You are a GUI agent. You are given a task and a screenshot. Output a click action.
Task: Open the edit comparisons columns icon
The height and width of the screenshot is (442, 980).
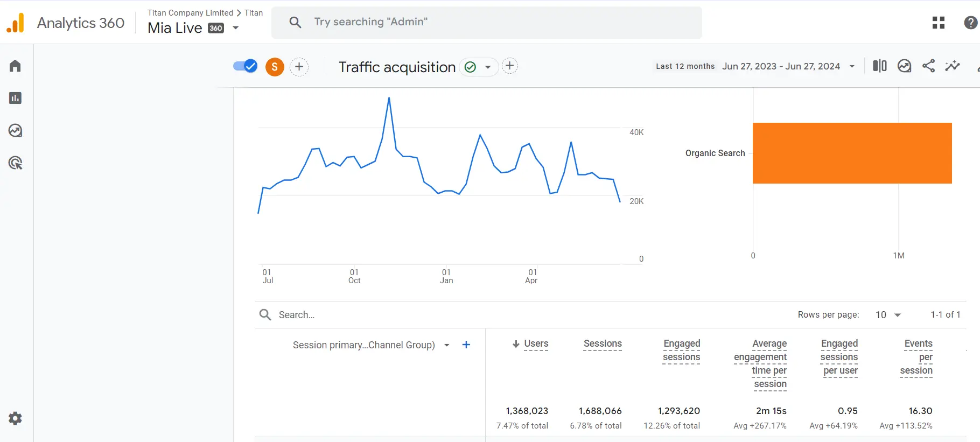click(x=879, y=66)
